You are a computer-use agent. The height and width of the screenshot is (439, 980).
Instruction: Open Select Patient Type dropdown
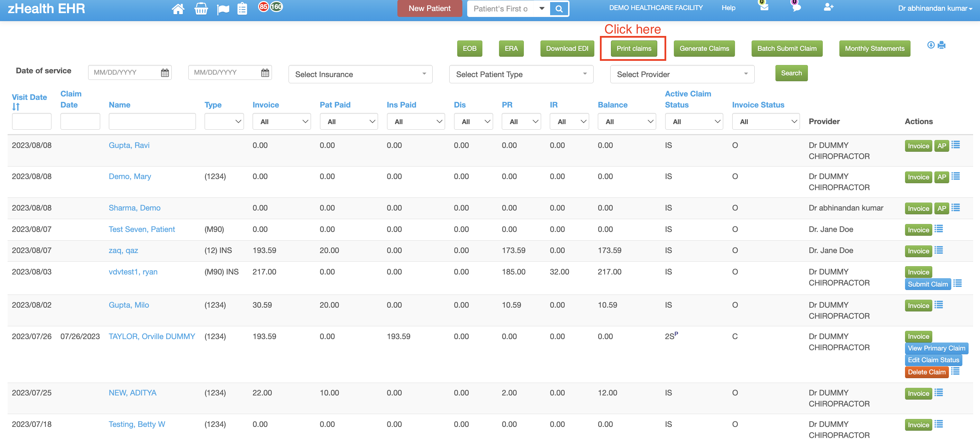521,74
